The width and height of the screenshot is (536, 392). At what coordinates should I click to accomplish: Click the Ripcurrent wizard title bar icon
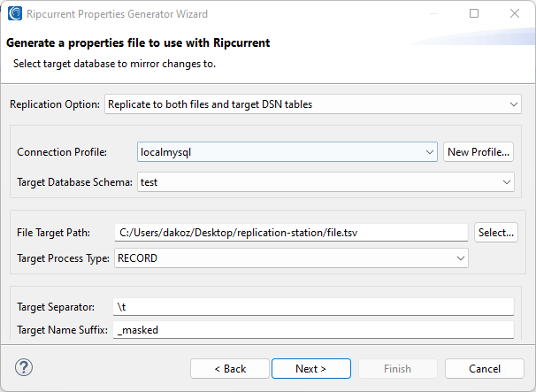point(14,13)
